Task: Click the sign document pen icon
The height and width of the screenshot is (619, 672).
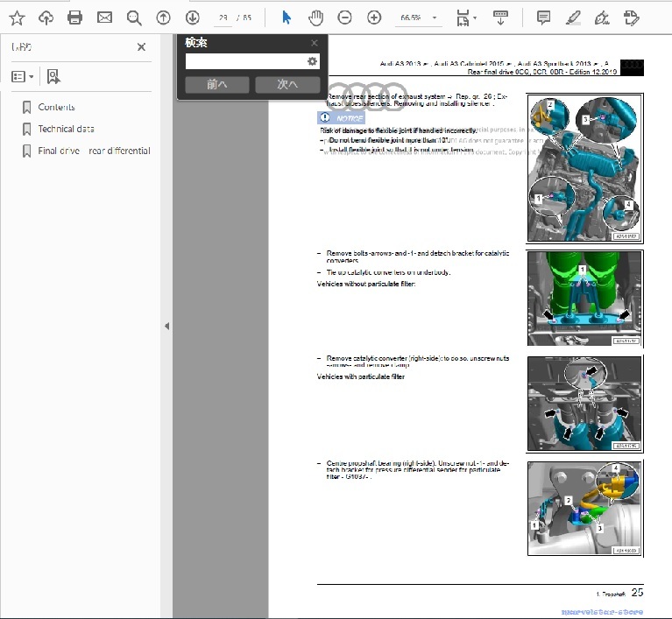Action: click(x=602, y=18)
